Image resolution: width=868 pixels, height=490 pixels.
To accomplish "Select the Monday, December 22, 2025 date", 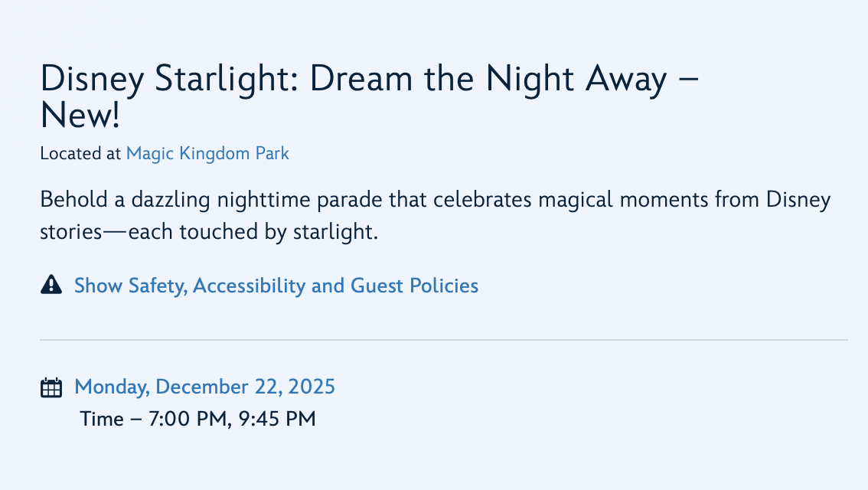I will pyautogui.click(x=204, y=386).
